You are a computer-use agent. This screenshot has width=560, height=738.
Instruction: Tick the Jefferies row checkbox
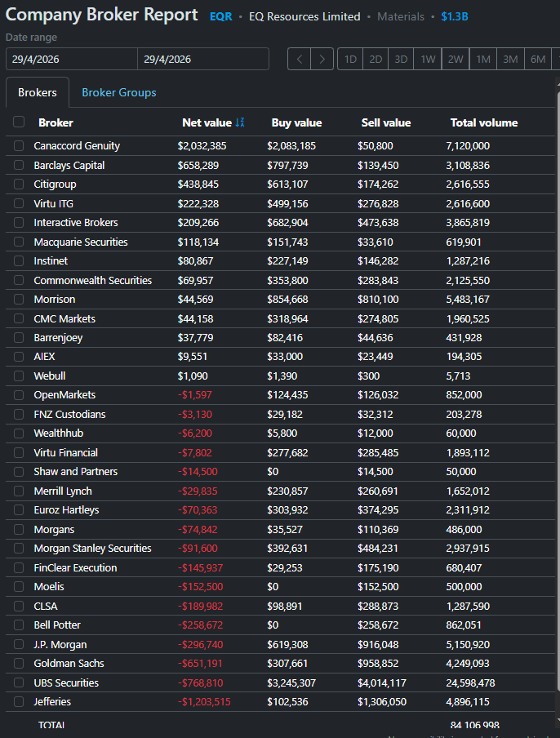(x=19, y=702)
